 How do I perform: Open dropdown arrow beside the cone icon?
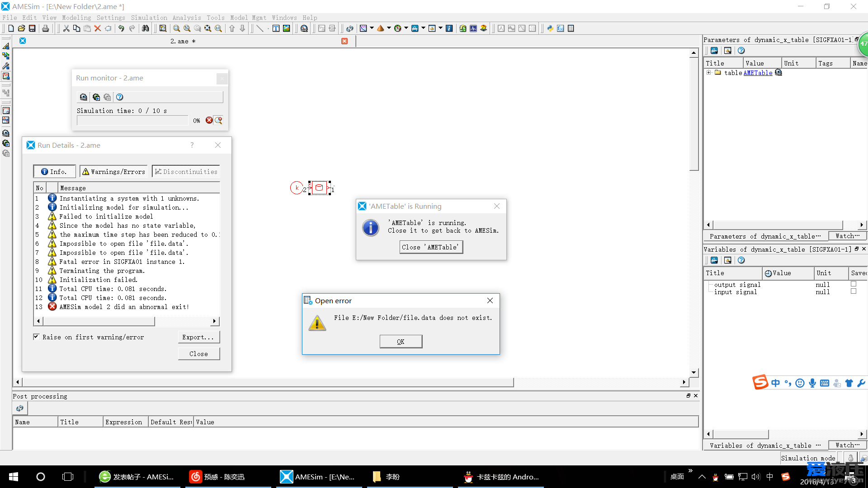[x=389, y=28]
